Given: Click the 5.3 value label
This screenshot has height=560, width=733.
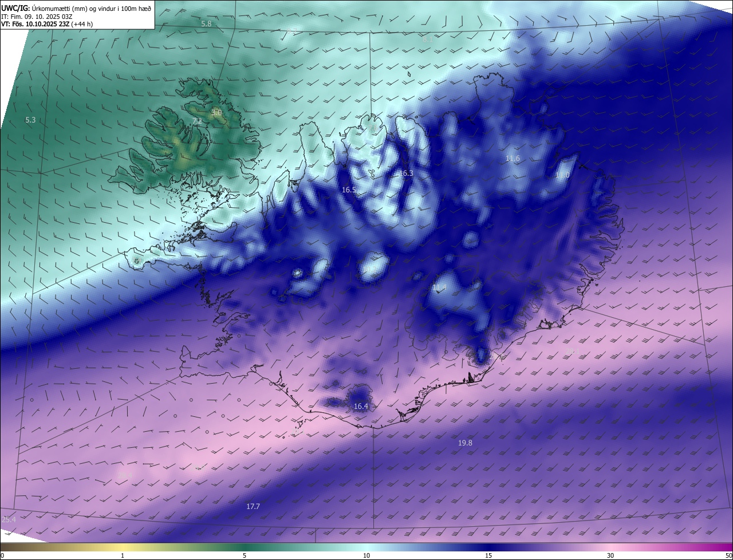Looking at the screenshot, I should [30, 120].
